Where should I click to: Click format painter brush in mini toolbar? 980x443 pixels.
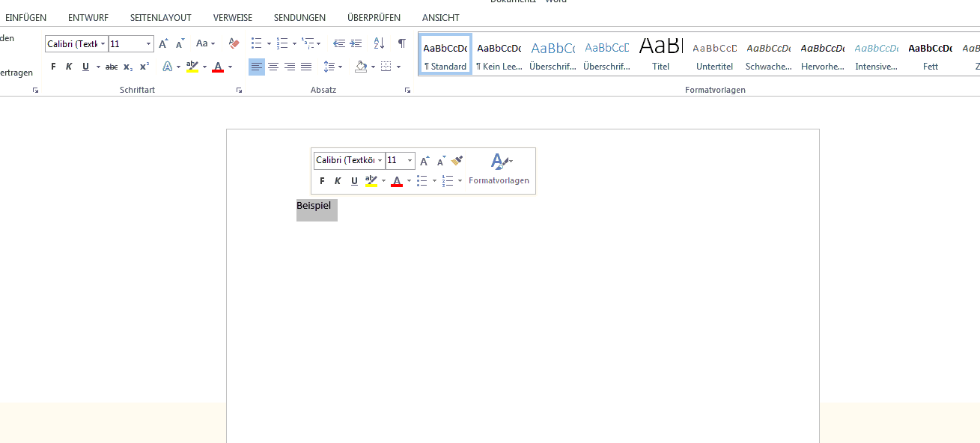(x=457, y=160)
